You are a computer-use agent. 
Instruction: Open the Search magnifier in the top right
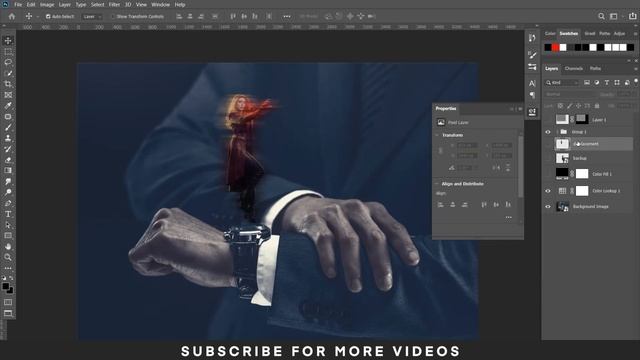[601, 16]
